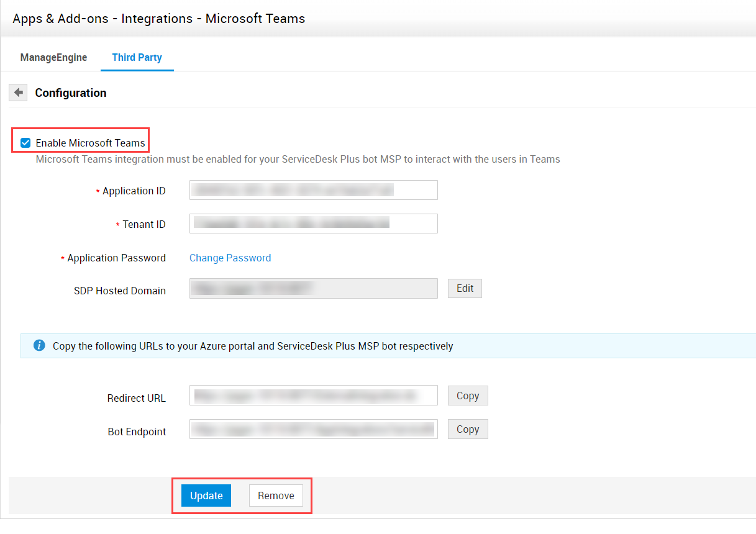
Task: Uncheck the Enable Microsoft Teams checkbox
Action: 25,143
